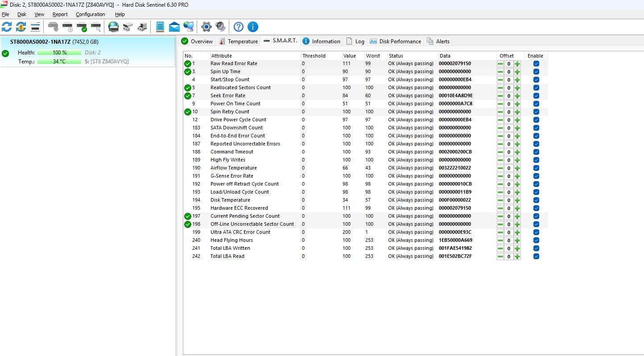The width and height of the screenshot is (644, 356).
Task: Click the refresh with warning triangle icon
Action: 21,27
